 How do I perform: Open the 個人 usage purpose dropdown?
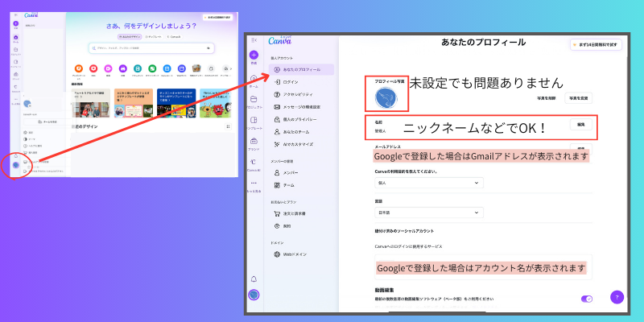pos(429,183)
